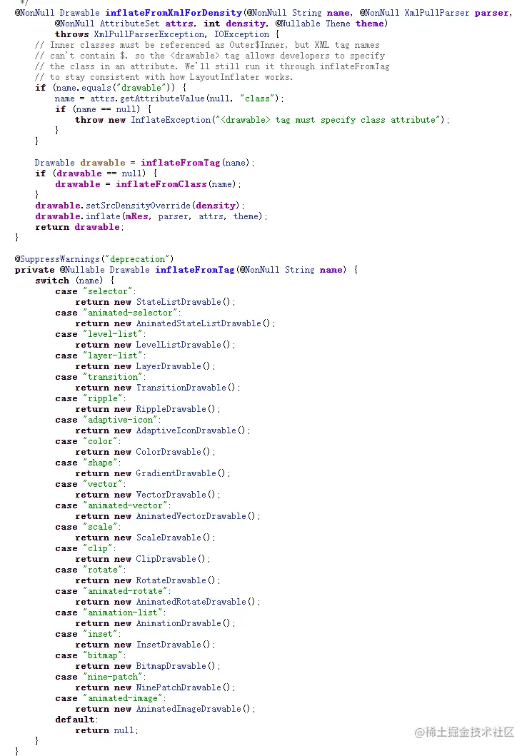532x756 pixels.
Task: Click the "return drawable;" statement
Action: point(79,227)
